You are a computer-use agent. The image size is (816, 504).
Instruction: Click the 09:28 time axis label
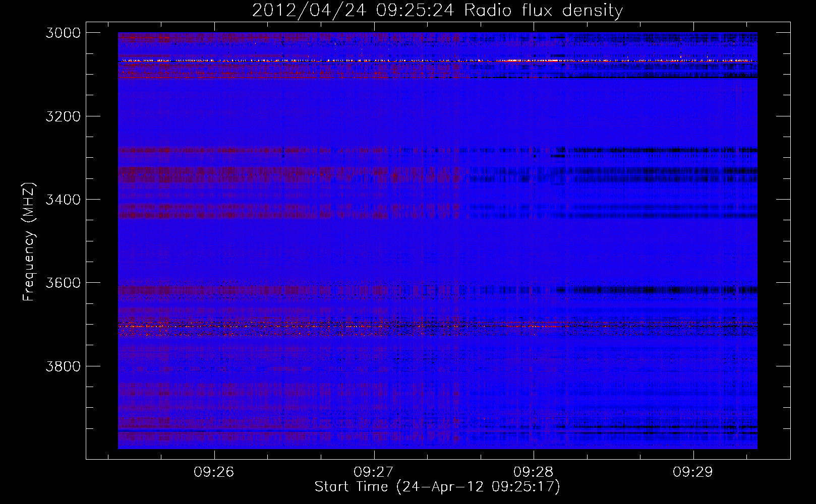pos(534,472)
